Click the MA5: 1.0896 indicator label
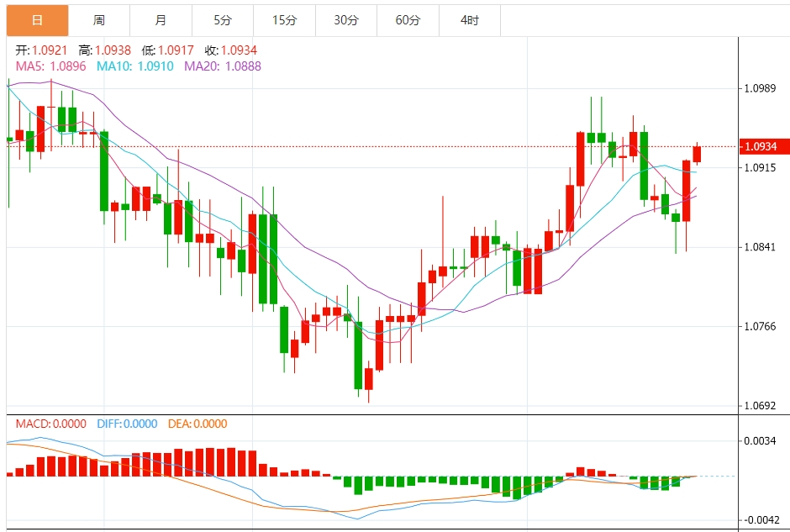 pos(50,66)
